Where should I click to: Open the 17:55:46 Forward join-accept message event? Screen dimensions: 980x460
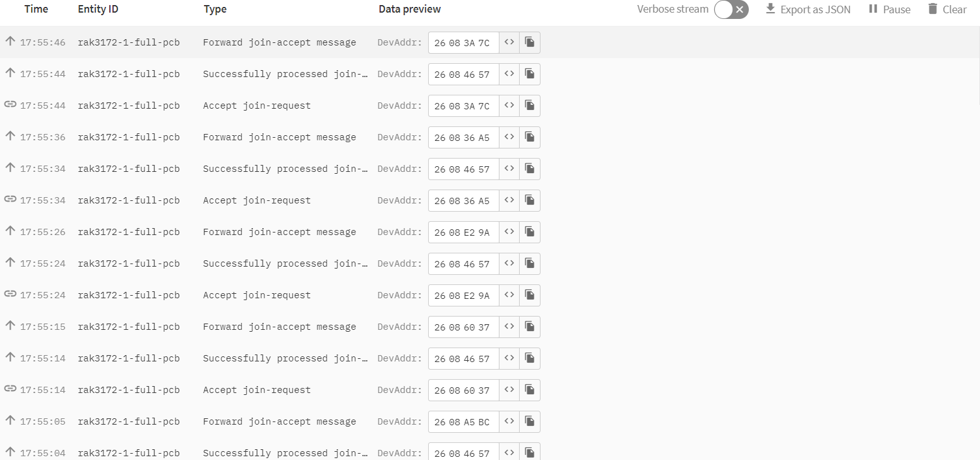(279, 42)
